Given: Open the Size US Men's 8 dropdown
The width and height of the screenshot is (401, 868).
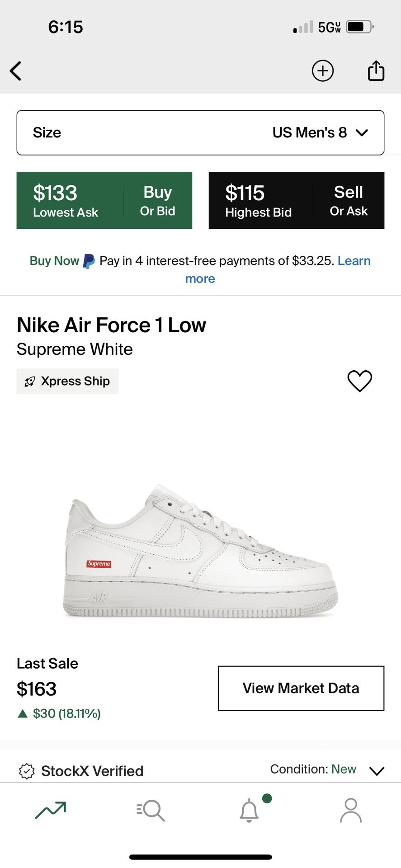Looking at the screenshot, I should click(x=200, y=132).
